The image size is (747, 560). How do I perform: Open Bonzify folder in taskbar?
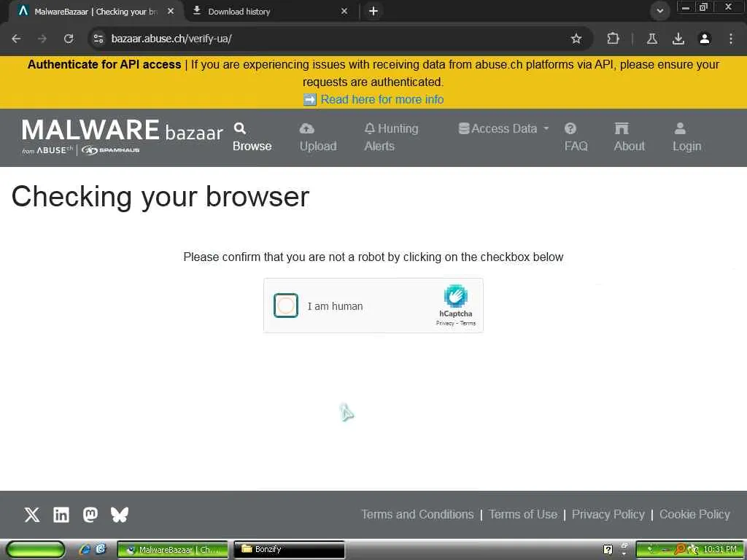click(289, 550)
